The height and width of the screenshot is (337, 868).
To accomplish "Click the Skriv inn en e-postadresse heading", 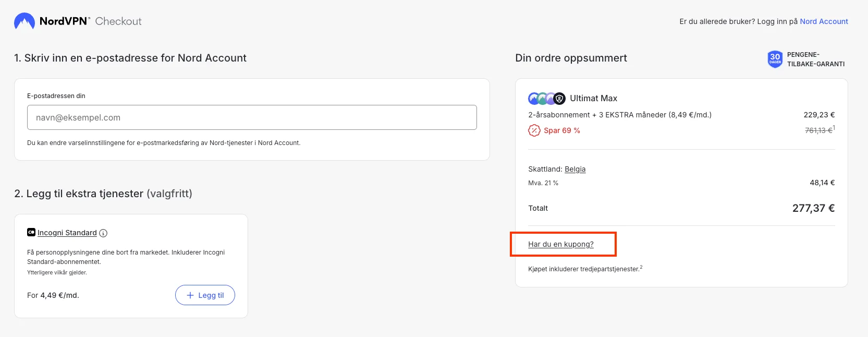I will (130, 58).
